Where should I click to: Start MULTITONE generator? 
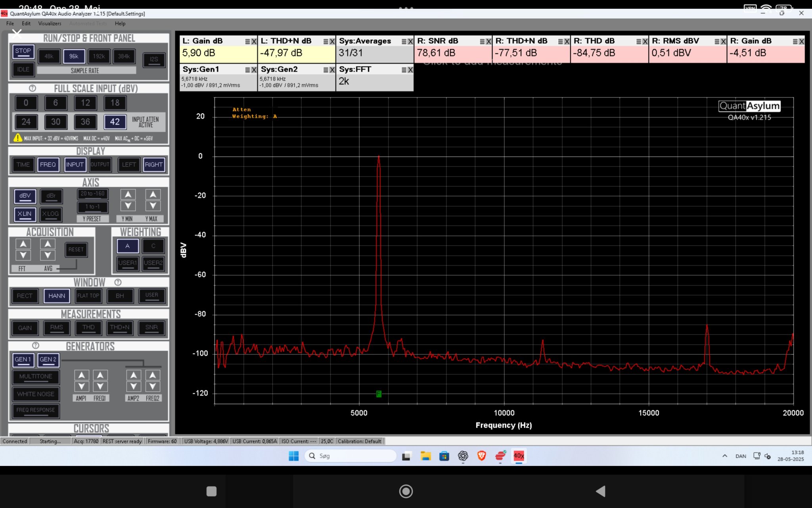[x=36, y=377]
